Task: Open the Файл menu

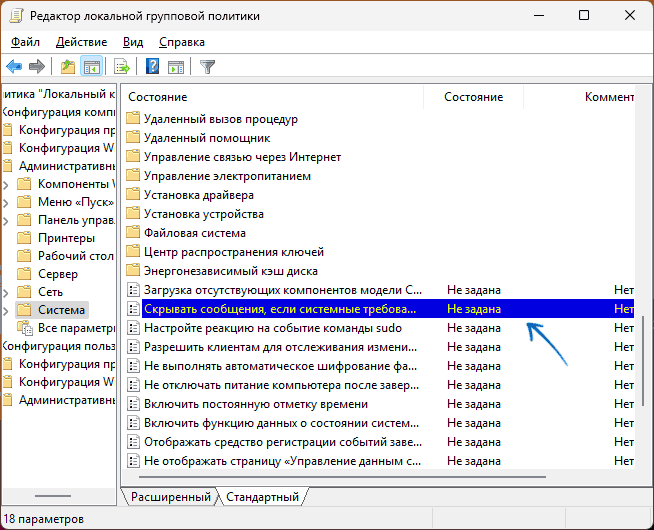Action: coord(26,42)
